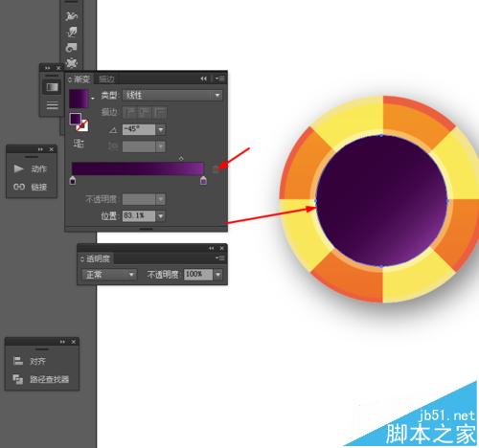Screen dimensions: 479x448
Task: Cycle gradient panel view via tab arrows
Action: (70, 79)
